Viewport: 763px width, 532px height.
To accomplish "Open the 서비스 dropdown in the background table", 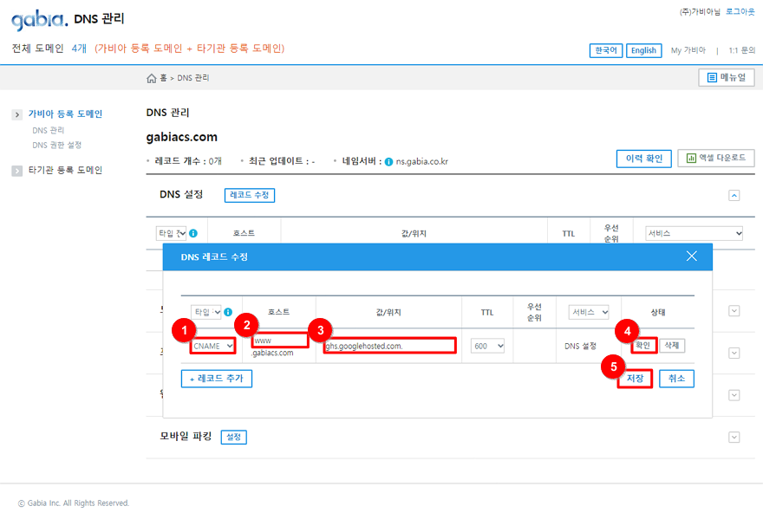I will point(695,233).
